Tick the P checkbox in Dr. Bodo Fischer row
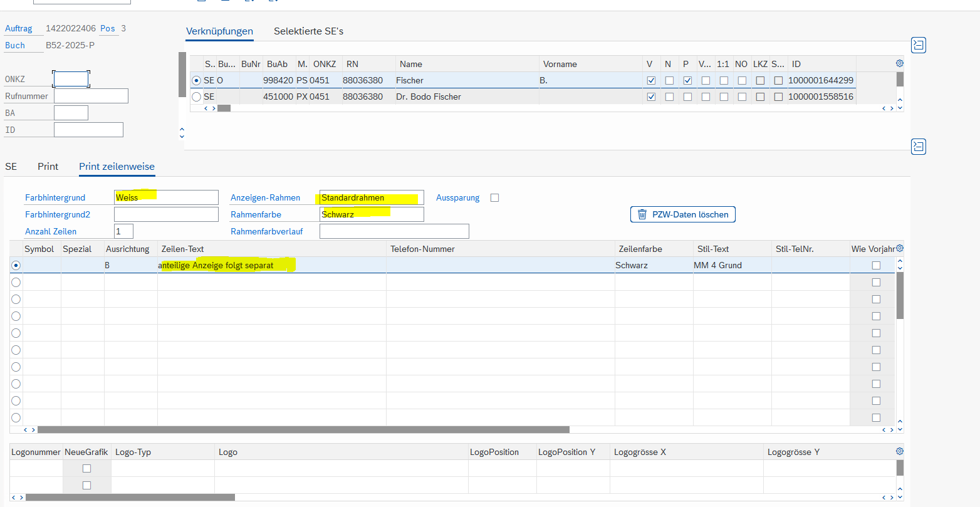Image resolution: width=980 pixels, height=507 pixels. click(687, 97)
